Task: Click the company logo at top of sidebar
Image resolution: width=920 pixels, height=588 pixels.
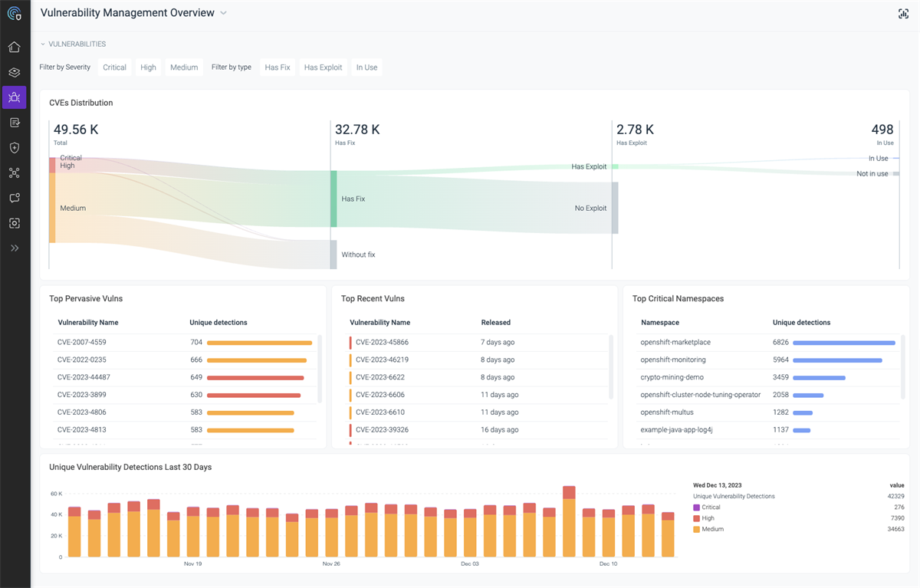Action: point(14,13)
